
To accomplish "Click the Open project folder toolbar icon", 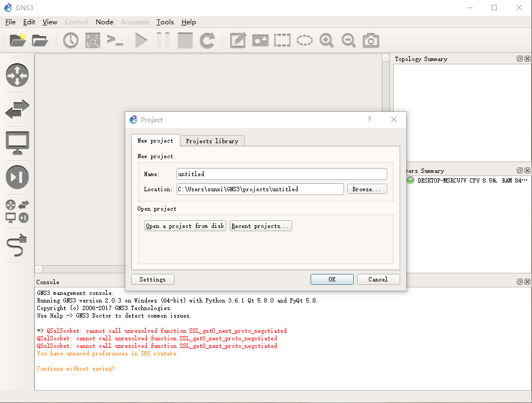I will click(39, 41).
